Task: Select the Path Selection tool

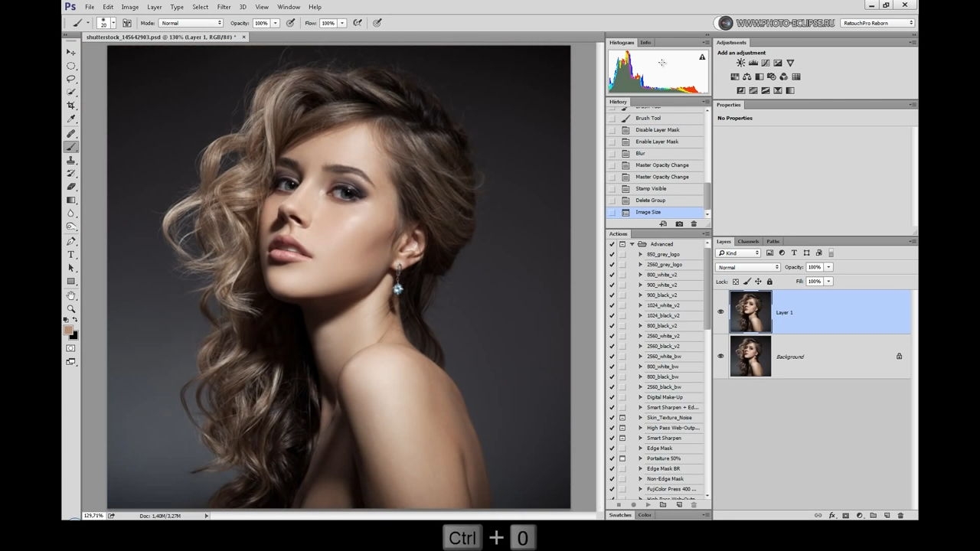Action: pos(71,268)
